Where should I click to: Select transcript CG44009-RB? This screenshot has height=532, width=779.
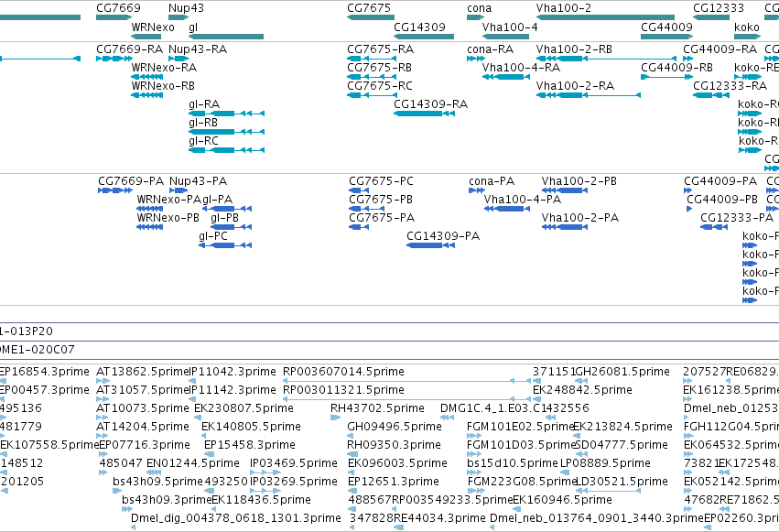(676, 68)
